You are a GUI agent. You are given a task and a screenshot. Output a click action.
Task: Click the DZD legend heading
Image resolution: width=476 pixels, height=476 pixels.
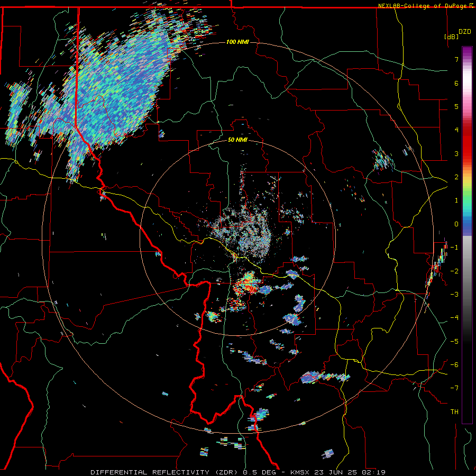(465, 32)
